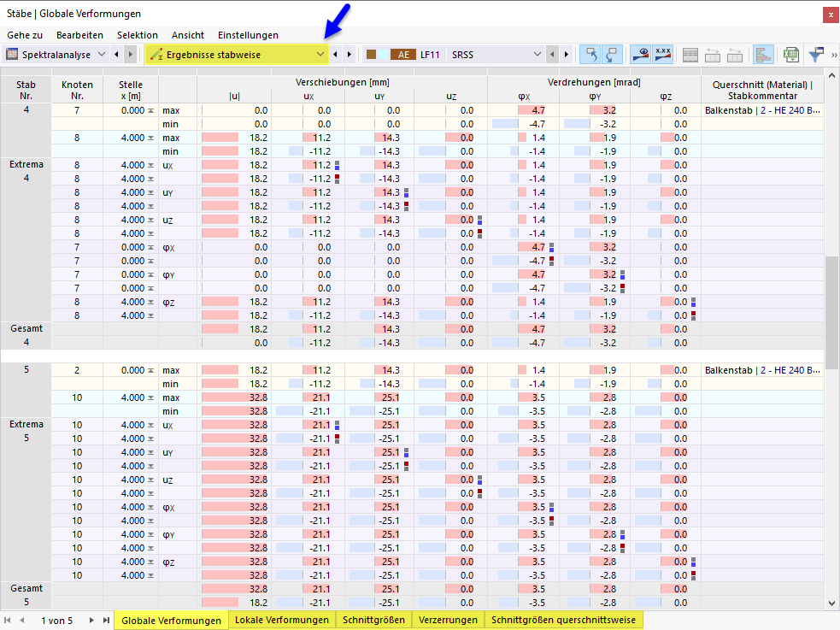Jump to first page of tabs

pos(8,621)
